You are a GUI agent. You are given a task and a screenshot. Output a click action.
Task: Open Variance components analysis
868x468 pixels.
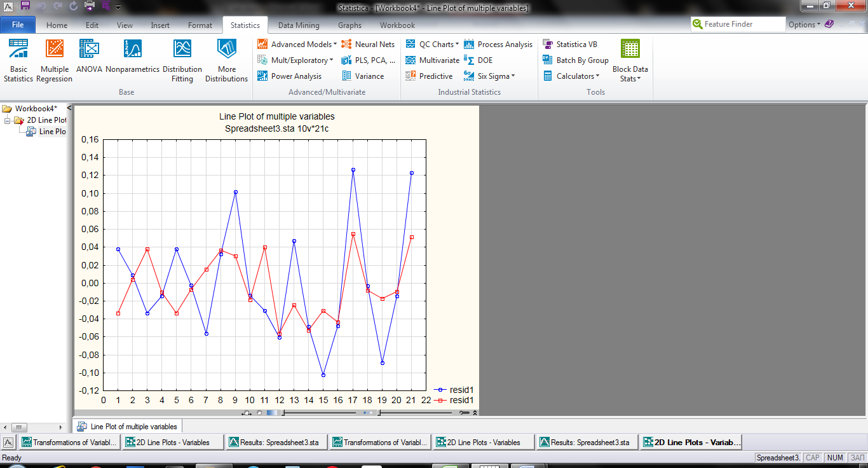[x=363, y=76]
